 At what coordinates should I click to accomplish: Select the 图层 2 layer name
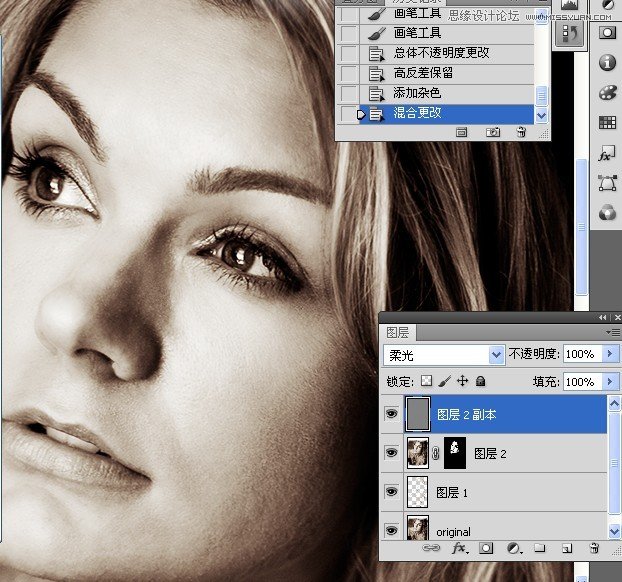(490, 453)
